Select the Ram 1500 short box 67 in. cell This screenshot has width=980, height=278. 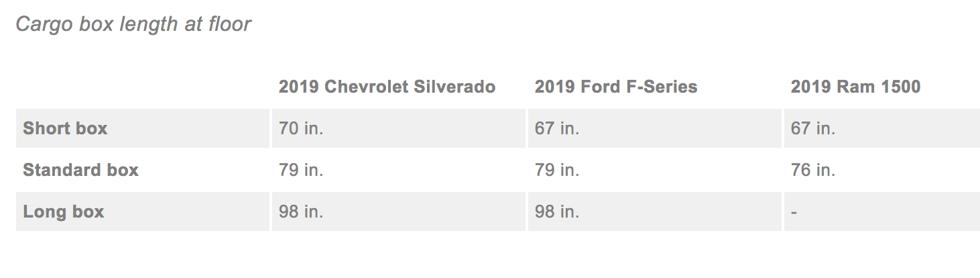point(882,128)
